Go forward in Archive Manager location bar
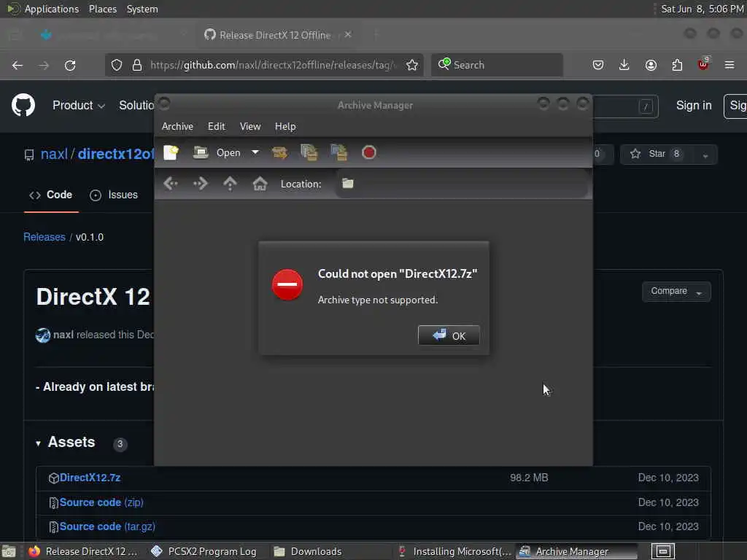The height and width of the screenshot is (560, 747). (200, 183)
